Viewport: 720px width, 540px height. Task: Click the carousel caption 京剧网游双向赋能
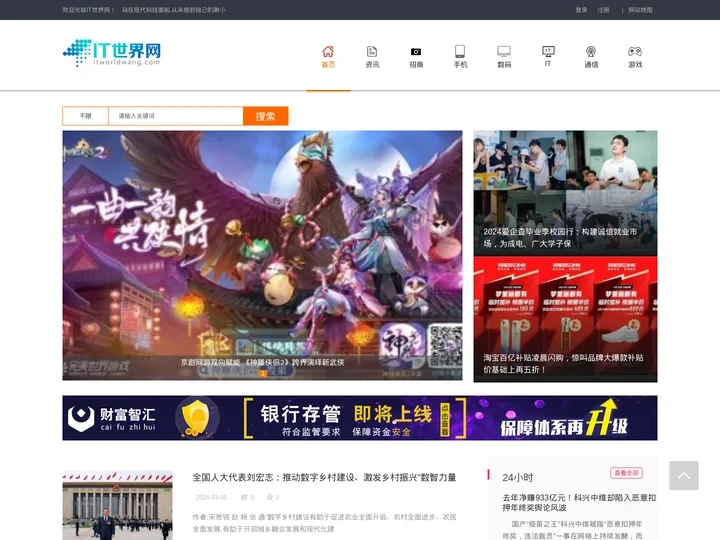[x=262, y=362]
